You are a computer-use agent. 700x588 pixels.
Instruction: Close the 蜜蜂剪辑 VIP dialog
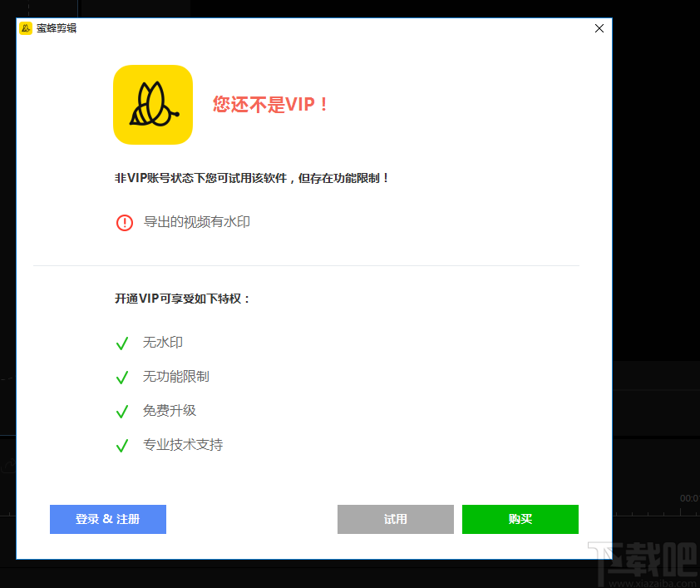[x=599, y=28]
